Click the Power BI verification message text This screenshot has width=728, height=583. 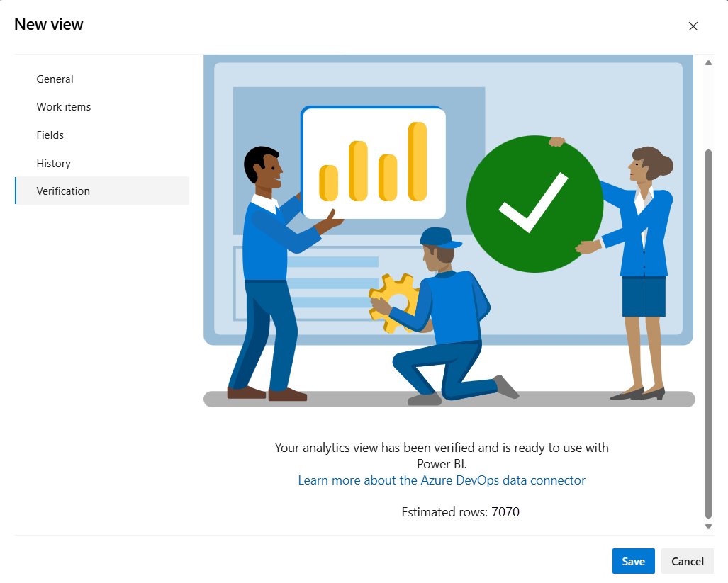click(x=441, y=455)
